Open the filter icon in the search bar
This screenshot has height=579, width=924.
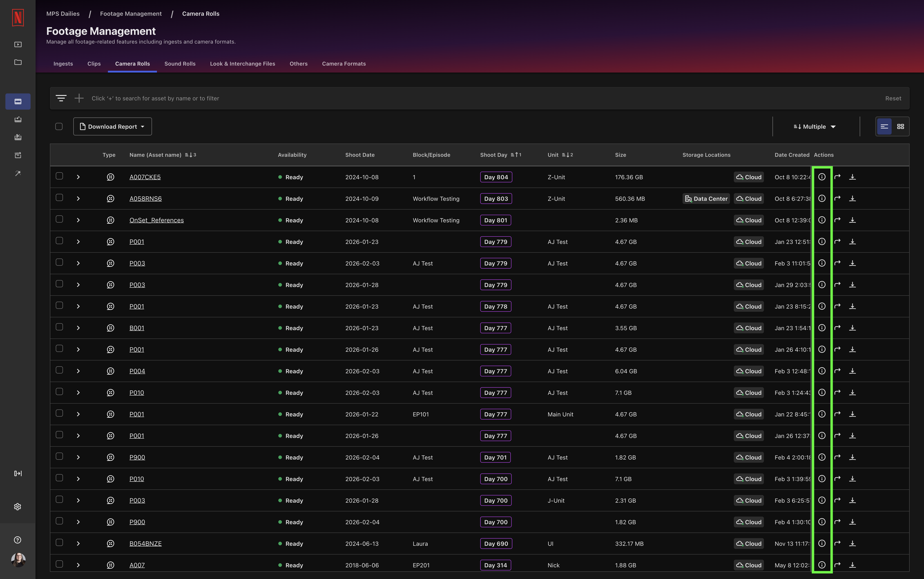[x=61, y=98]
